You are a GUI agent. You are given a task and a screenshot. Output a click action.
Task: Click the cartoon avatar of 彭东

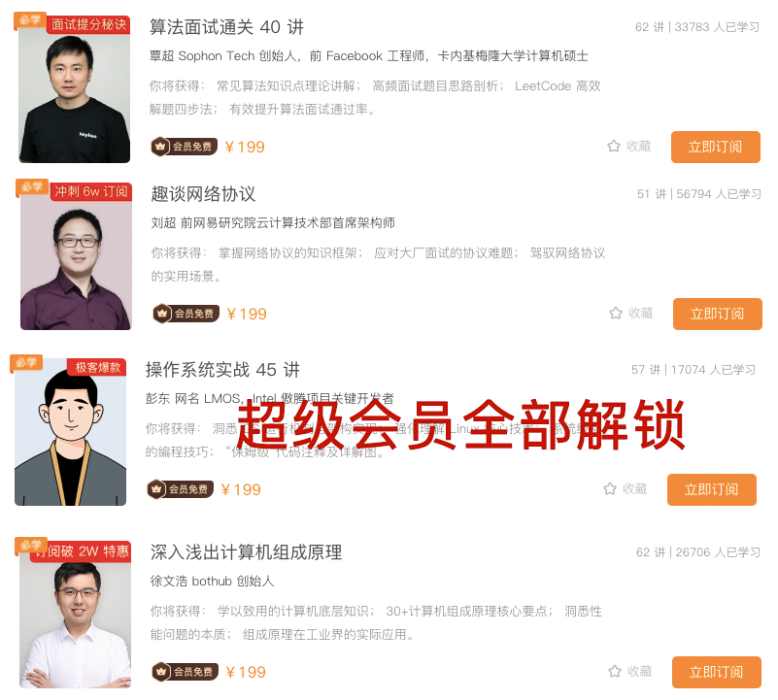coord(71,432)
